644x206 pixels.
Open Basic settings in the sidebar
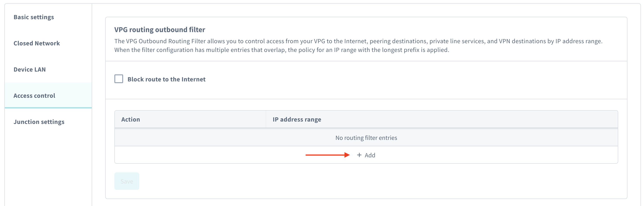point(34,17)
